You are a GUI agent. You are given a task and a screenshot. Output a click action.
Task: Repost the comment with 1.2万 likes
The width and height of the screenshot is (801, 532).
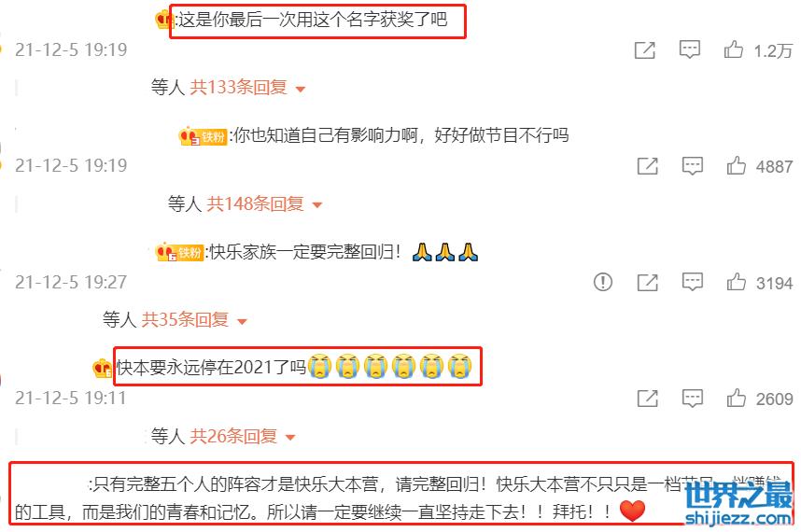pyautogui.click(x=645, y=50)
